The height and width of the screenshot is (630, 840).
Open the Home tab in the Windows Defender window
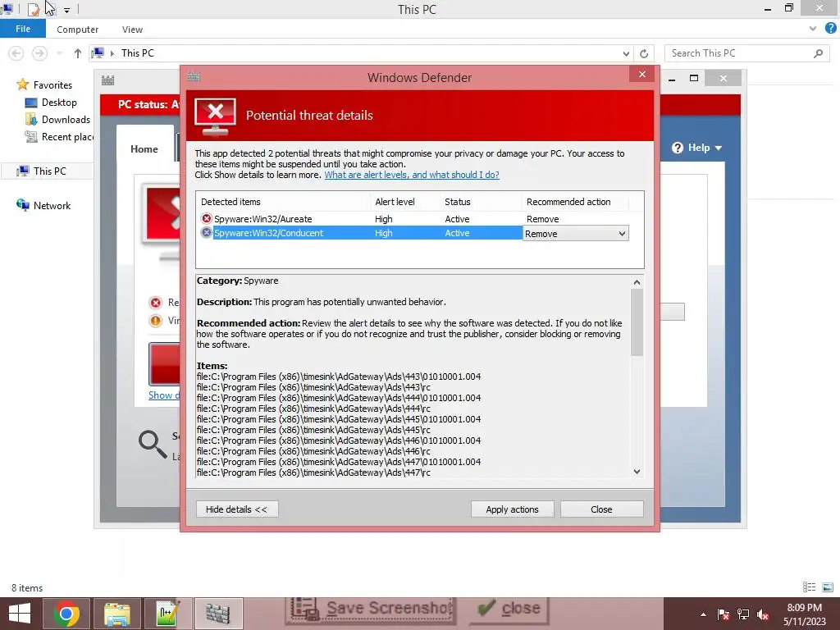click(144, 149)
